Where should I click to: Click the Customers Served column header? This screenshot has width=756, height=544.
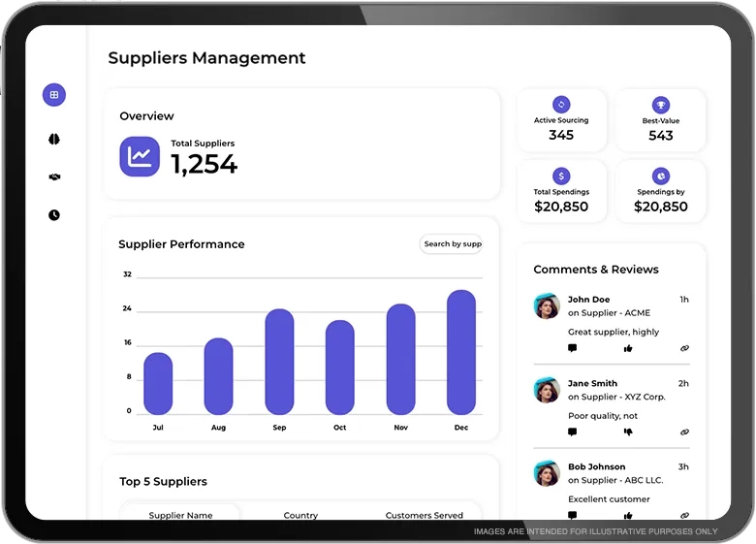pos(425,516)
